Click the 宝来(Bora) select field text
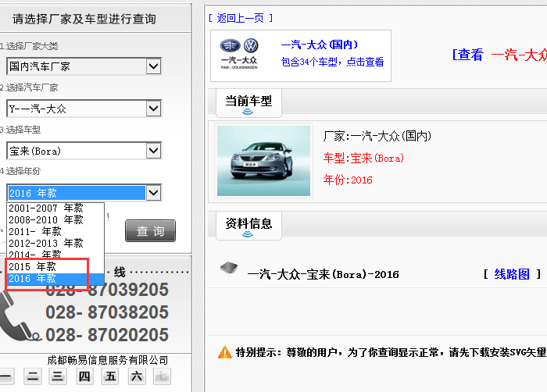Viewport: 547px width, 392px height. tap(35, 151)
